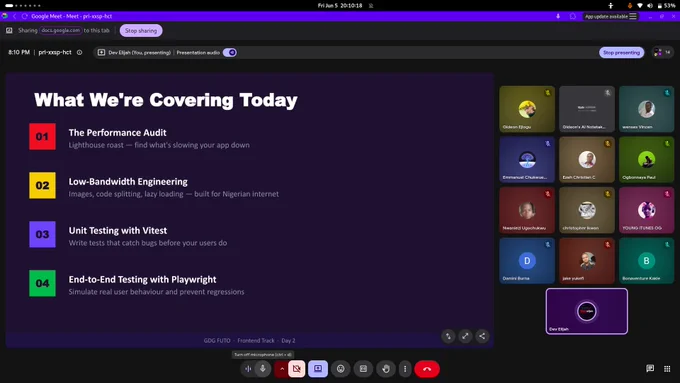Open Activities overview workspace indicator
Screen dimensions: 680x383
click(x=23, y=6)
